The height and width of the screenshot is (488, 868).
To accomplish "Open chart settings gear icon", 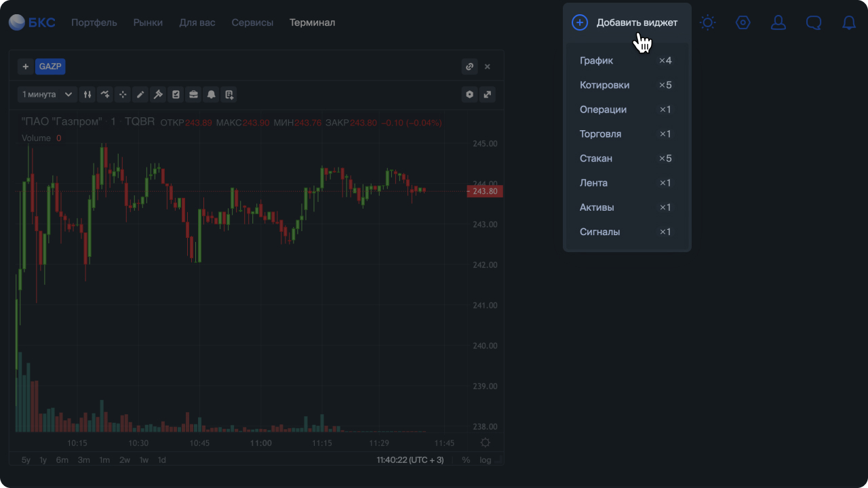I will pyautogui.click(x=469, y=94).
